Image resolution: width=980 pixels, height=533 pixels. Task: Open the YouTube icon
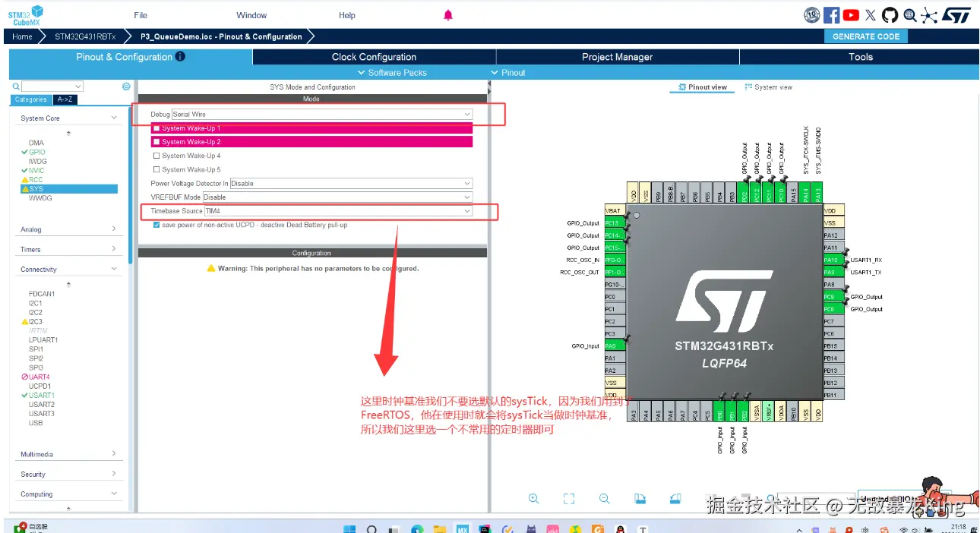tap(852, 15)
